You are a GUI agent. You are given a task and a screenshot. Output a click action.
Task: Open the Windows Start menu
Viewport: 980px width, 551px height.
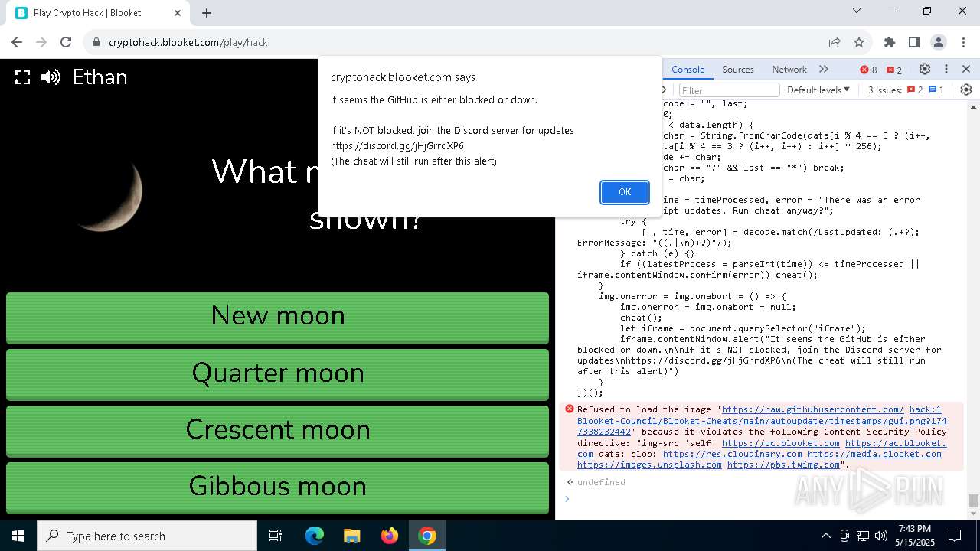tap(18, 536)
